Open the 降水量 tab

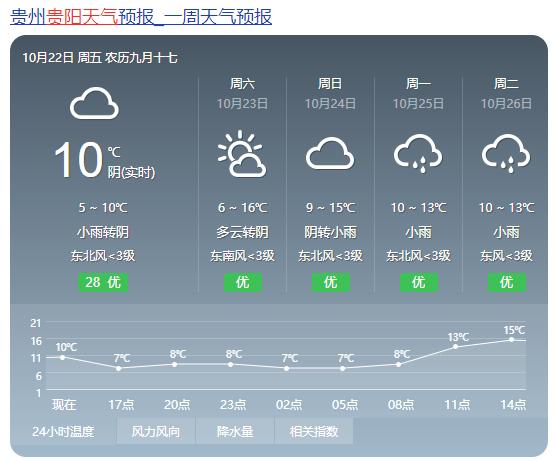click(x=235, y=431)
